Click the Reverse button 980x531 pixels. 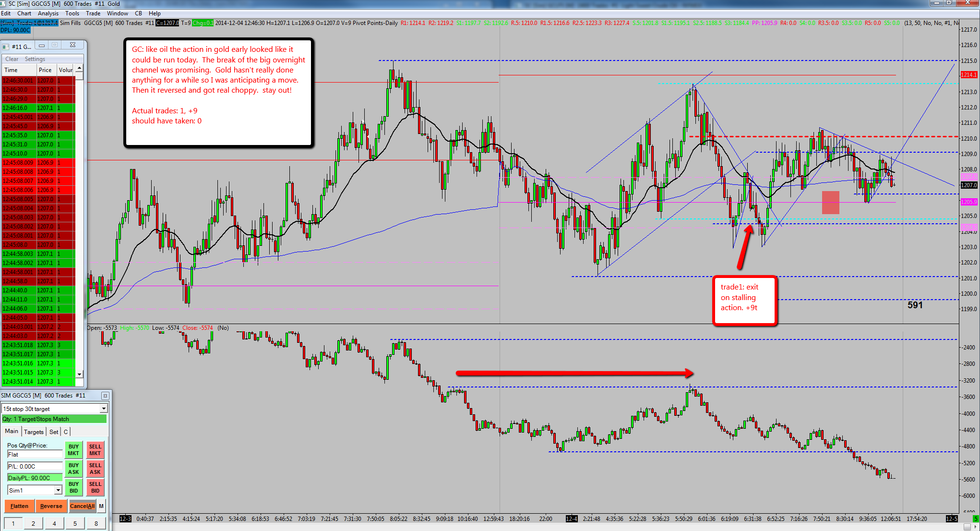coord(51,506)
